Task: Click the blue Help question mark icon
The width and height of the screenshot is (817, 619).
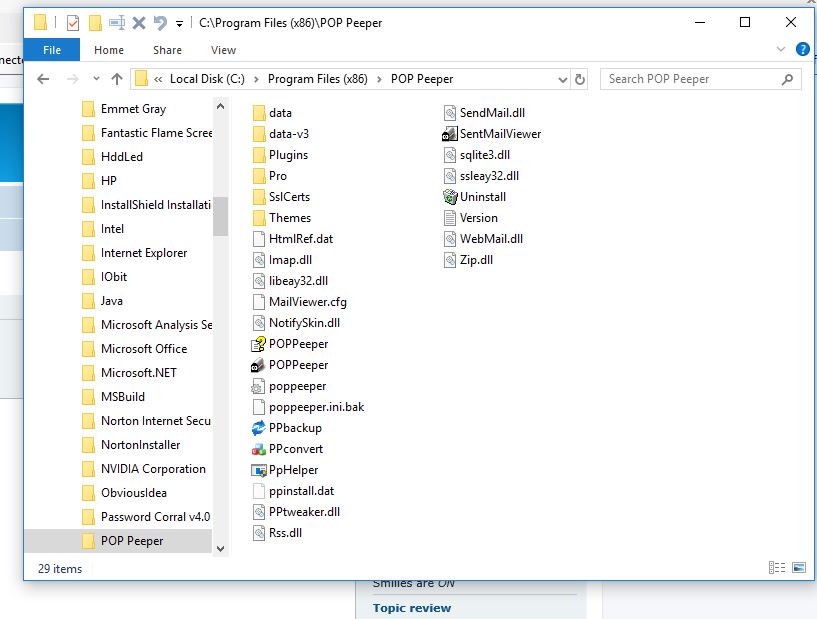Action: (802, 49)
